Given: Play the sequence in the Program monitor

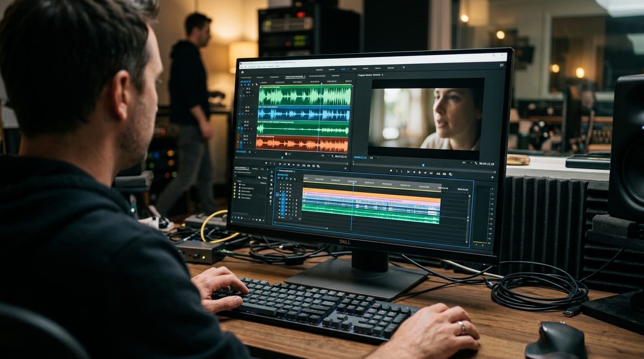Looking at the screenshot, I should (420, 172).
